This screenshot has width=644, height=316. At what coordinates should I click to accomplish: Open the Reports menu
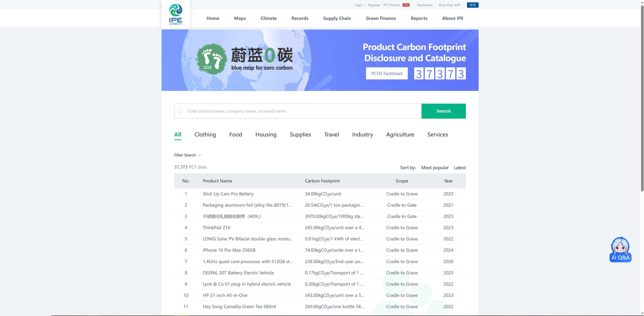click(419, 18)
